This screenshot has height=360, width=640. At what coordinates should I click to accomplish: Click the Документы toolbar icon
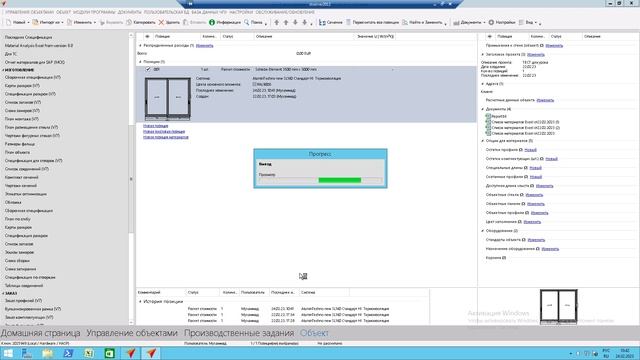click(x=456, y=22)
